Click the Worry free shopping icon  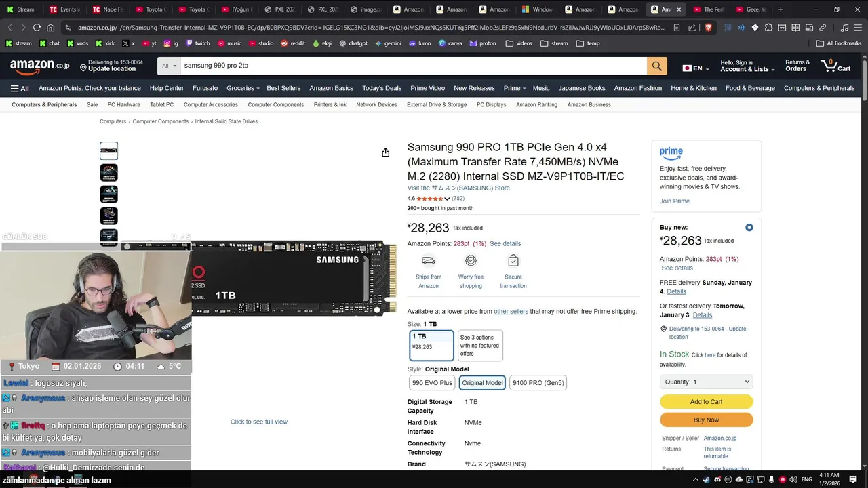tap(471, 260)
